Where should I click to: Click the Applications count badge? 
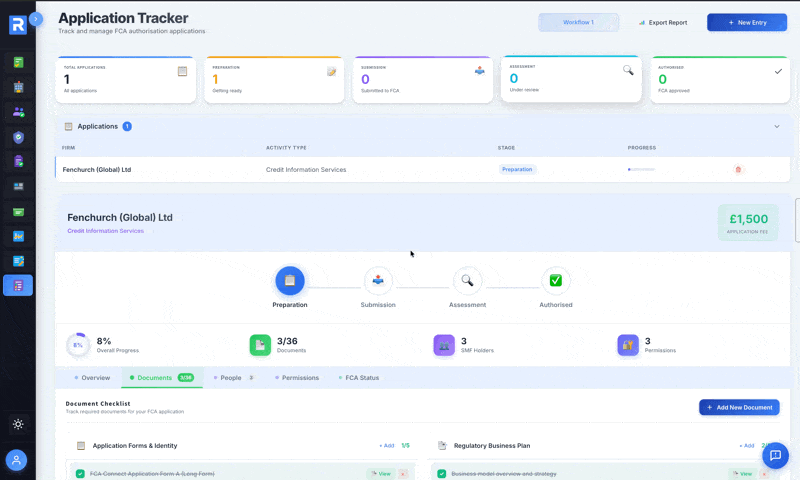(x=127, y=127)
